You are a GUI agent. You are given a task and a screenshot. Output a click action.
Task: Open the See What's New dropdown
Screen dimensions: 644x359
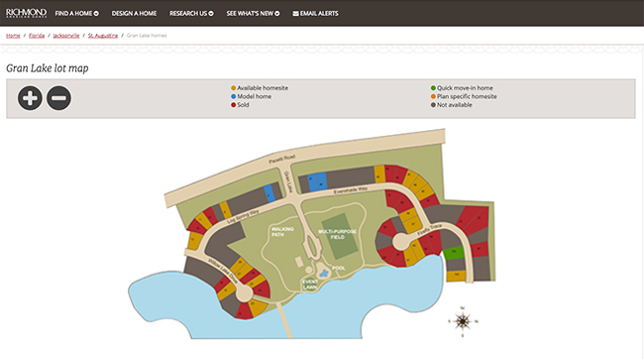pyautogui.click(x=253, y=14)
